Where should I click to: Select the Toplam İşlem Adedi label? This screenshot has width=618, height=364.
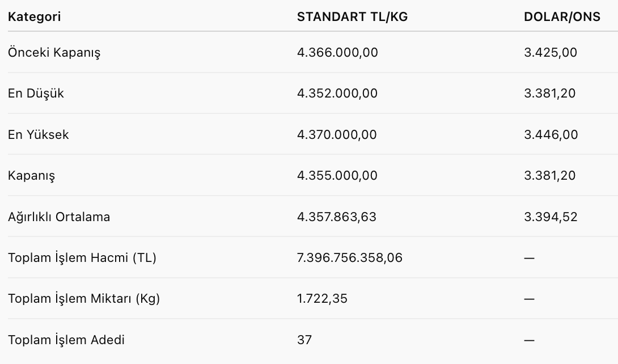pyautogui.click(x=66, y=340)
